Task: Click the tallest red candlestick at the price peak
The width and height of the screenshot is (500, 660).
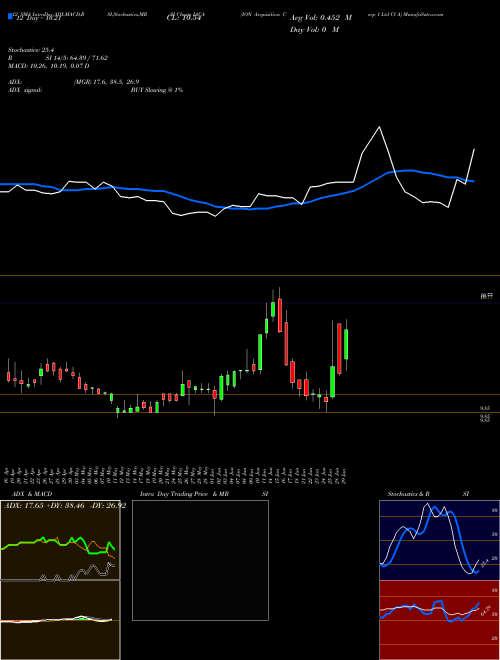Action: 280,315
